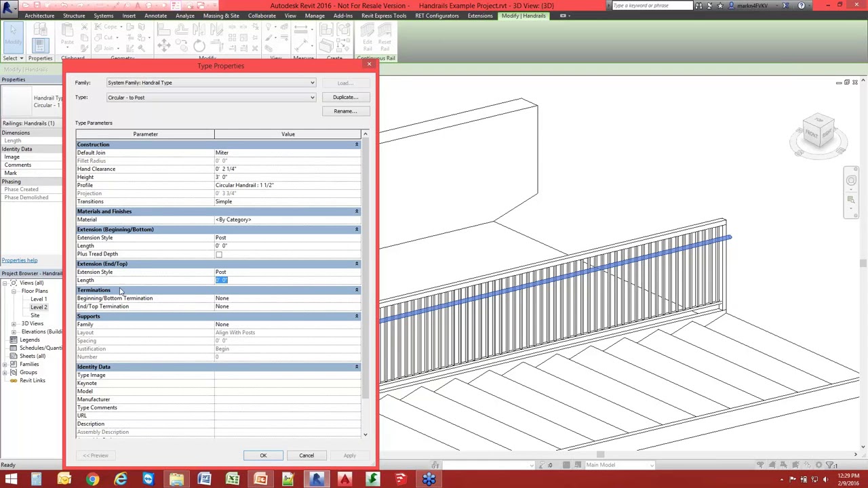The image size is (868, 488).
Task: Click the Modify arrow tool in ribbon
Action: click(x=13, y=37)
